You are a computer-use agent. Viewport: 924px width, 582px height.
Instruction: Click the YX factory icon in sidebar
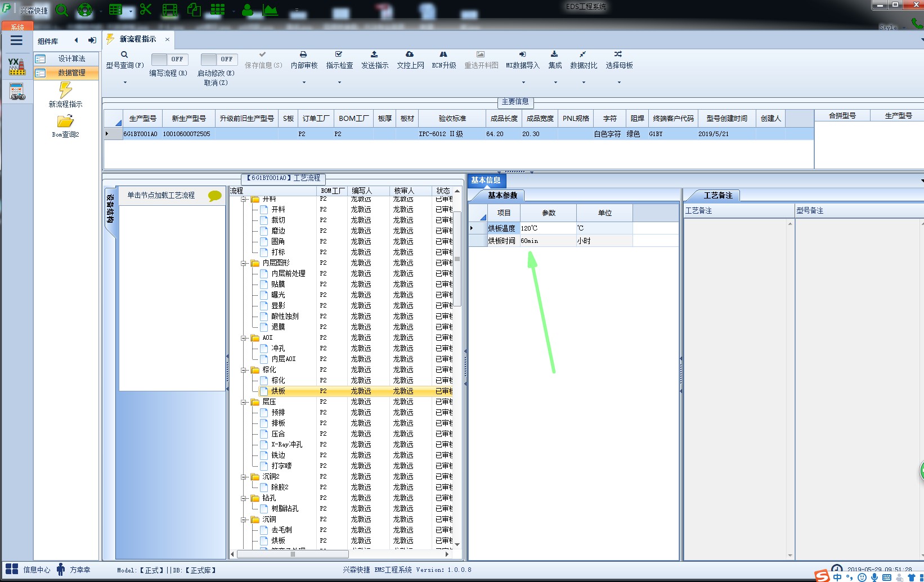click(17, 66)
